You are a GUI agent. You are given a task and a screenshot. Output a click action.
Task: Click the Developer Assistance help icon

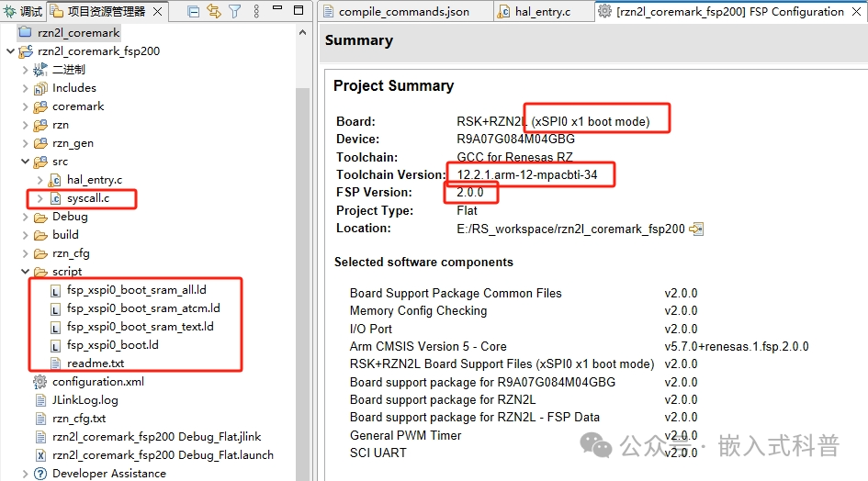[x=39, y=474]
